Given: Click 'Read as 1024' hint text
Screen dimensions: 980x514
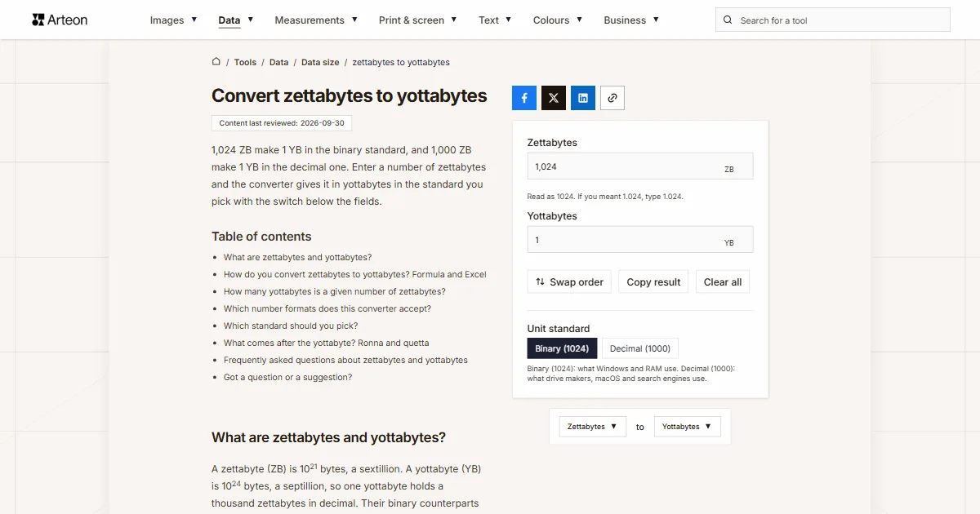Looking at the screenshot, I should [x=605, y=197].
